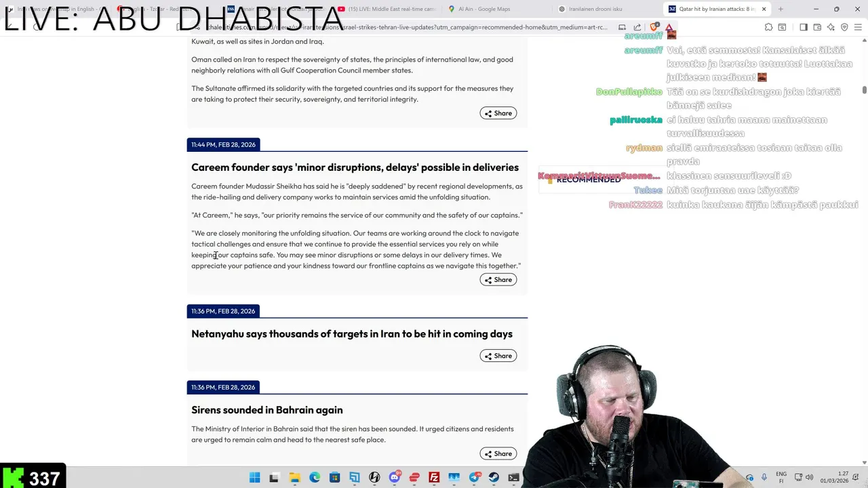Click the microphone tray icon
Screen dimensions: 868x488
coord(764,478)
